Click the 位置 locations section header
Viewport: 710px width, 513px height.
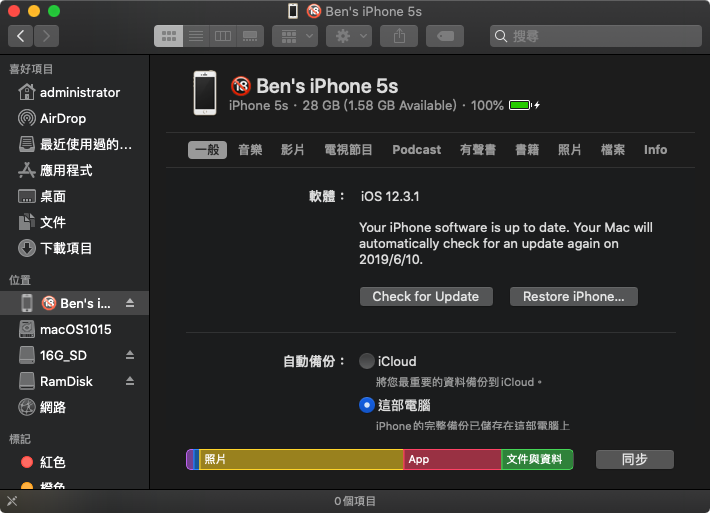tap(20, 280)
